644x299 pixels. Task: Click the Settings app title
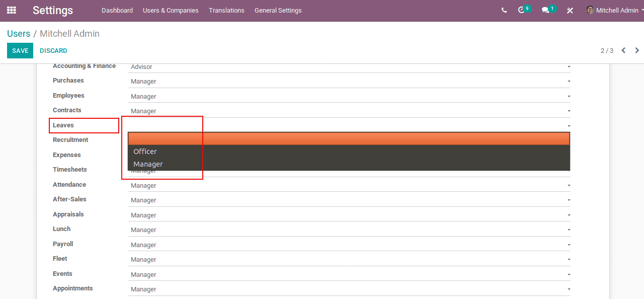[x=53, y=10]
